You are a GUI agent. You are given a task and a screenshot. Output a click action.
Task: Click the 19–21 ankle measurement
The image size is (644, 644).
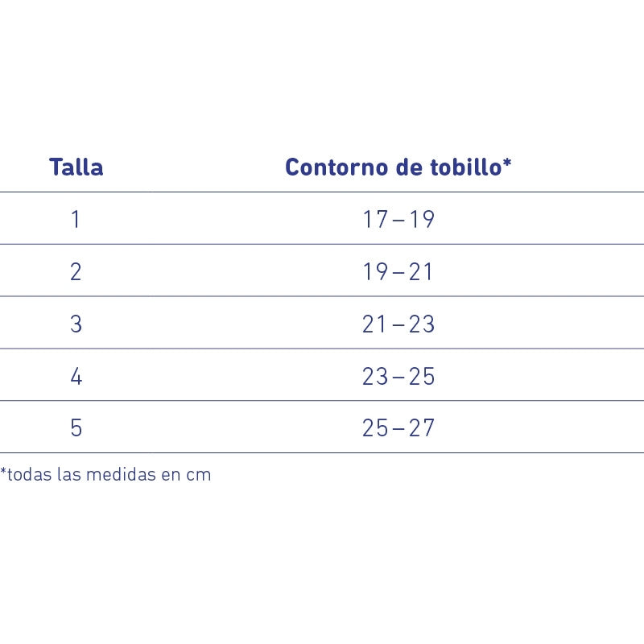point(398,272)
